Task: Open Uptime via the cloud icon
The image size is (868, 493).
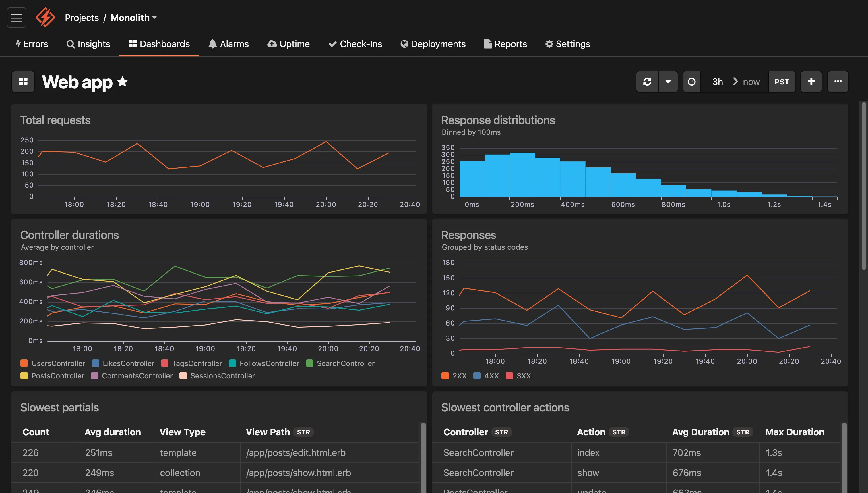Action: coord(272,44)
